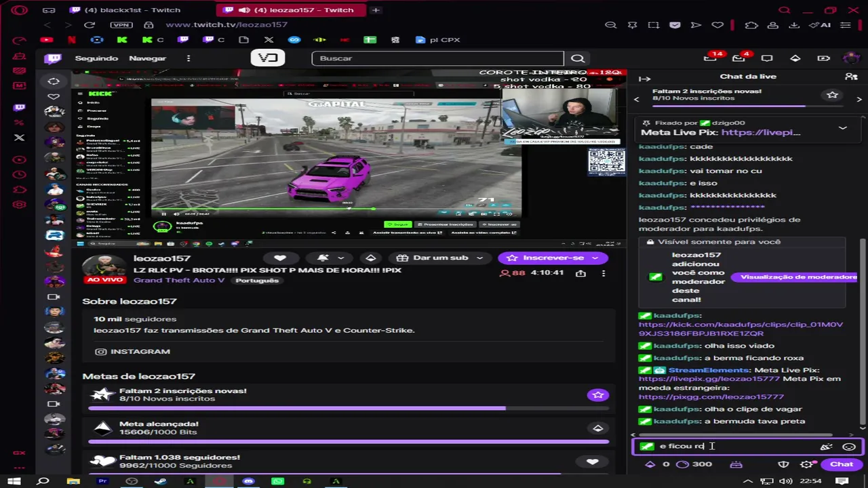Expand the pinned Meta Live Pix message
Image resolution: width=868 pixels, height=488 pixels.
pos(842,127)
